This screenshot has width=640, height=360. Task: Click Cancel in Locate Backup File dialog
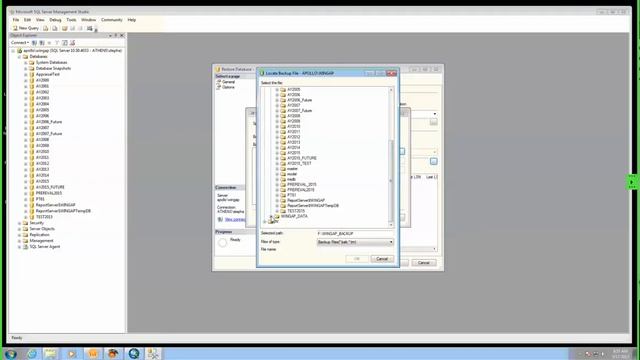[382, 259]
